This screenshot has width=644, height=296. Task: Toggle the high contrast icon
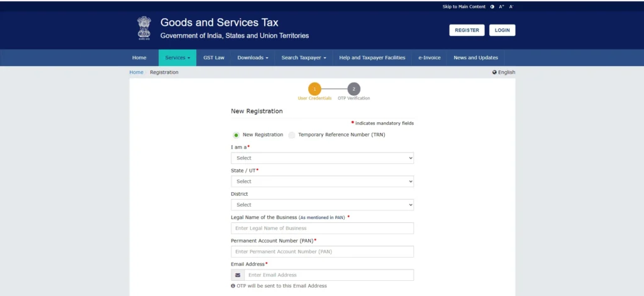click(x=492, y=6)
